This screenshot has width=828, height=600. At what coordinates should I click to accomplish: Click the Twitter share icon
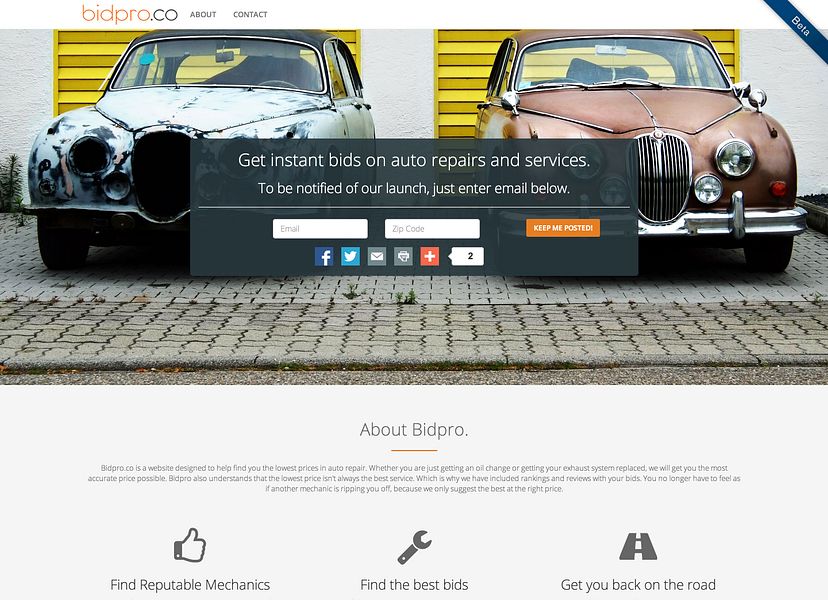(x=350, y=257)
